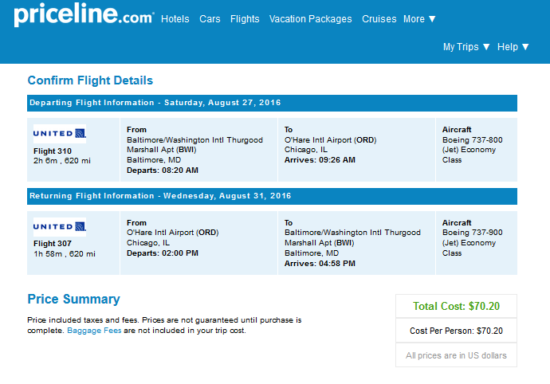The image size is (550, 384).
Task: Click the priceline.com logo
Action: tap(84, 15)
